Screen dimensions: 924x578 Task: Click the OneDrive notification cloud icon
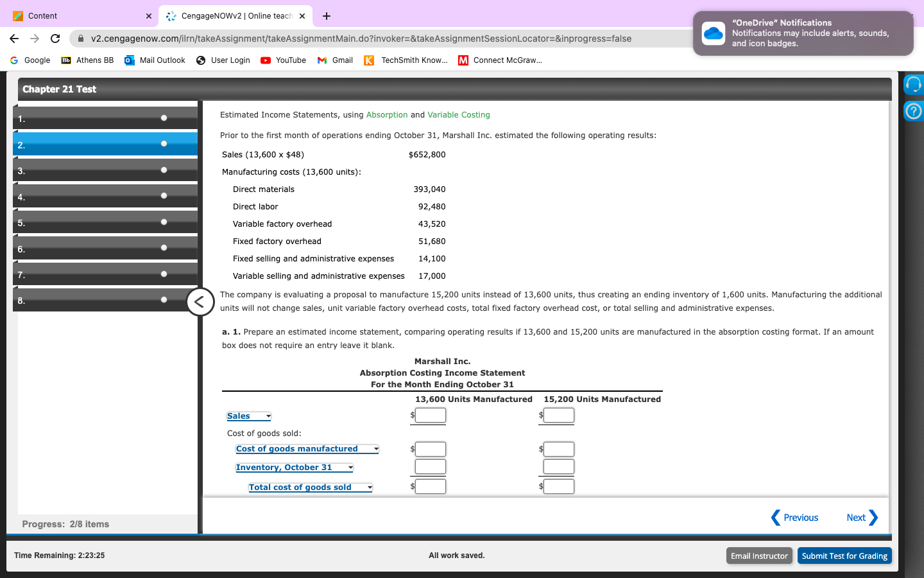pos(713,33)
